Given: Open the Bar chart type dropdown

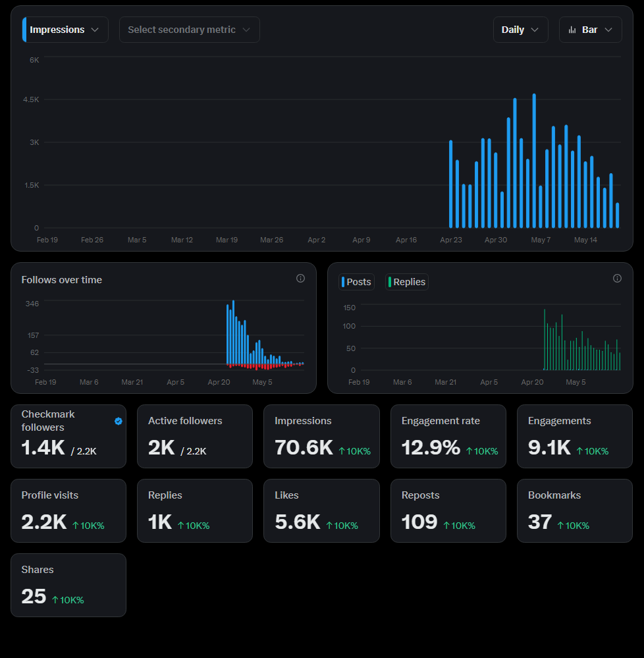Looking at the screenshot, I should click(590, 30).
